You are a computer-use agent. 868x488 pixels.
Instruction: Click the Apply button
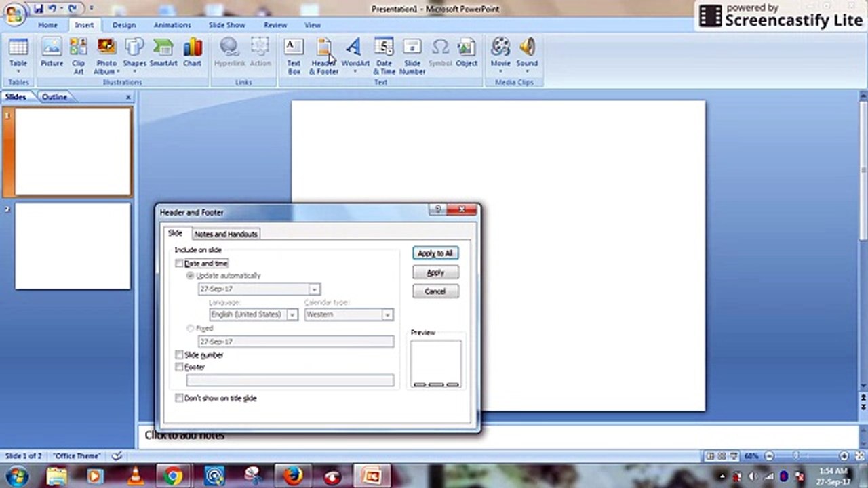[435, 272]
